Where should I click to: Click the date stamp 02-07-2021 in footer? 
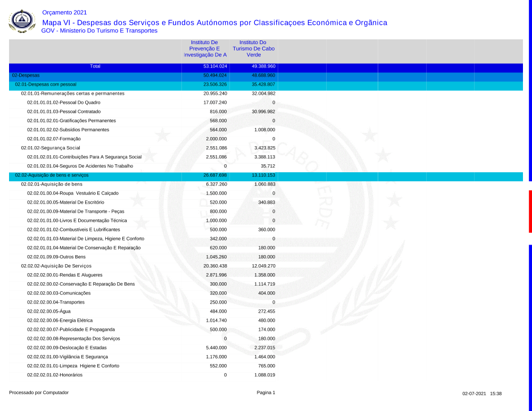474,393
